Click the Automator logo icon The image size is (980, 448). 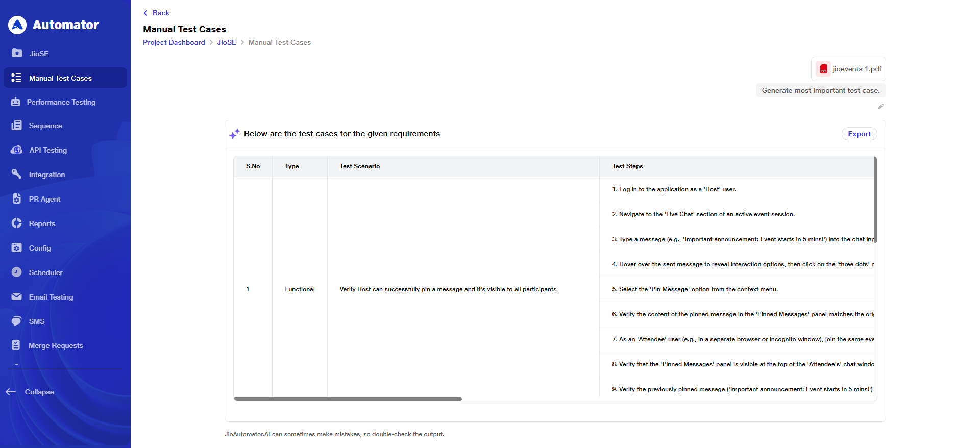pos(17,25)
